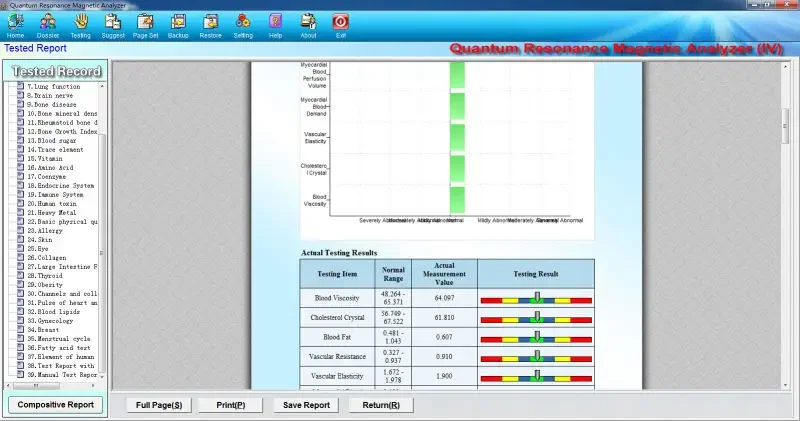Open the Suggest icon
Viewport: 800px width, 421px height.
click(x=113, y=26)
